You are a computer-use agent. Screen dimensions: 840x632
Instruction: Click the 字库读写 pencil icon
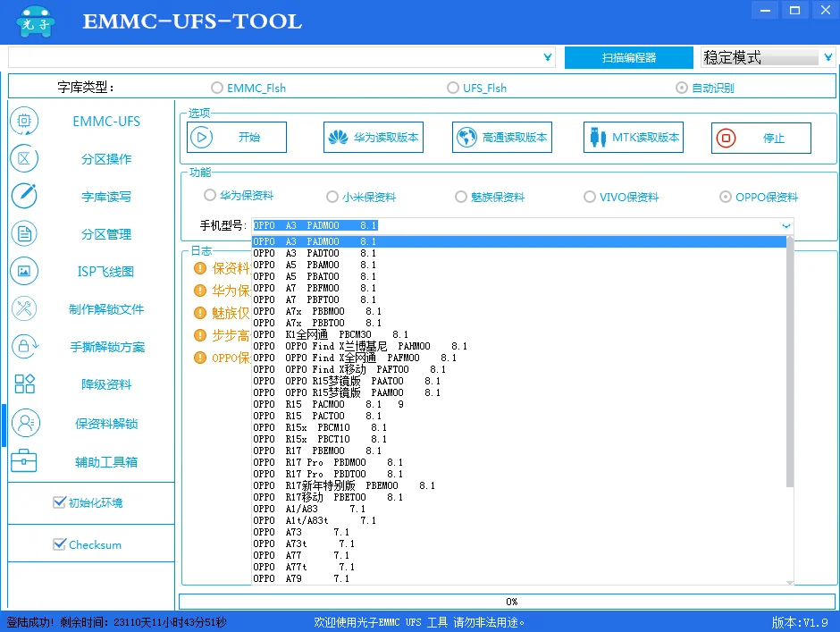(24, 196)
